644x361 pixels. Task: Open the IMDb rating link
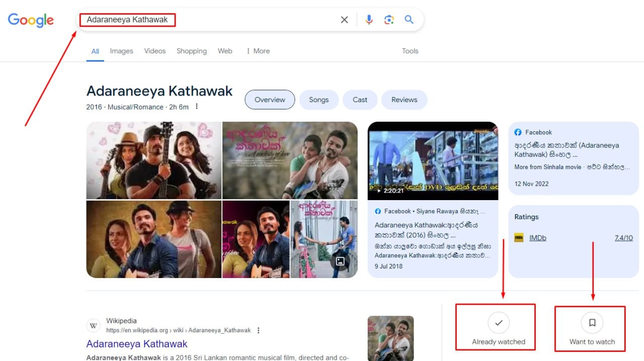coord(537,238)
